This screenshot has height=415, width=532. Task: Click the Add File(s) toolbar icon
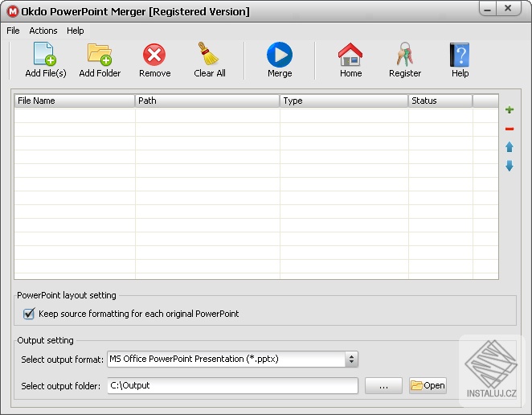pyautogui.click(x=45, y=54)
